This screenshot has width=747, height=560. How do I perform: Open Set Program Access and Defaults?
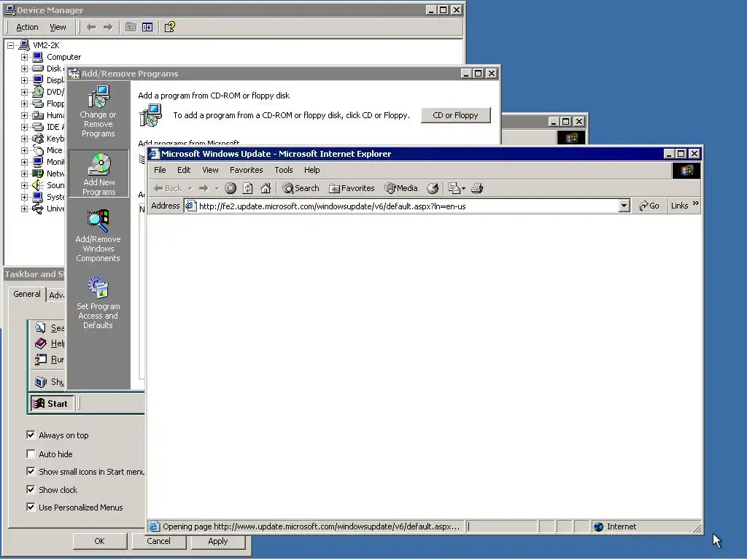[x=98, y=303]
